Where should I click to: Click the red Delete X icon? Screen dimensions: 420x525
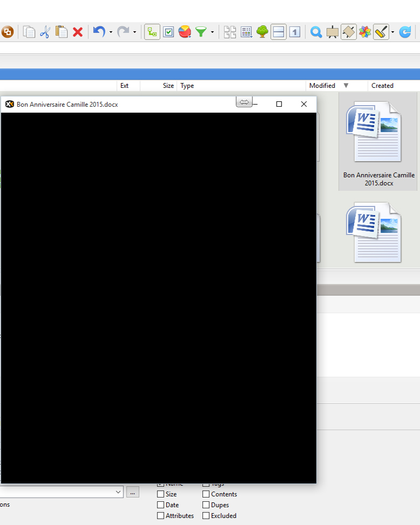point(78,32)
